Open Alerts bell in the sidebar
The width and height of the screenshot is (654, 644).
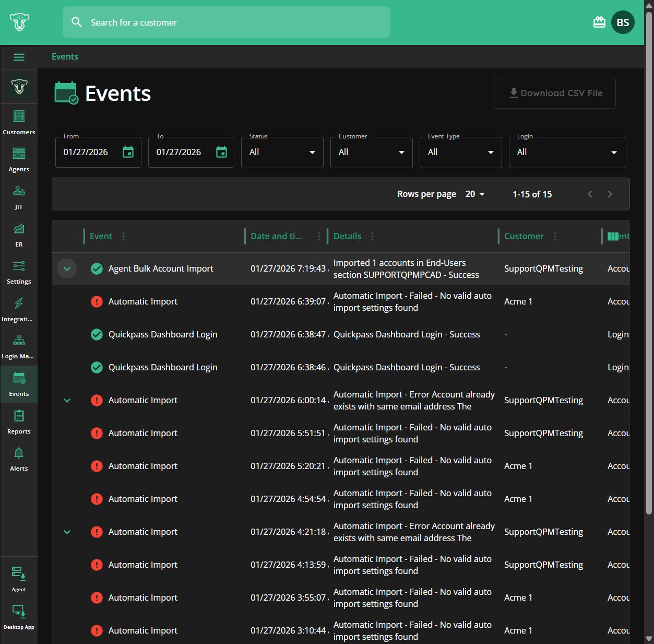coord(19,459)
